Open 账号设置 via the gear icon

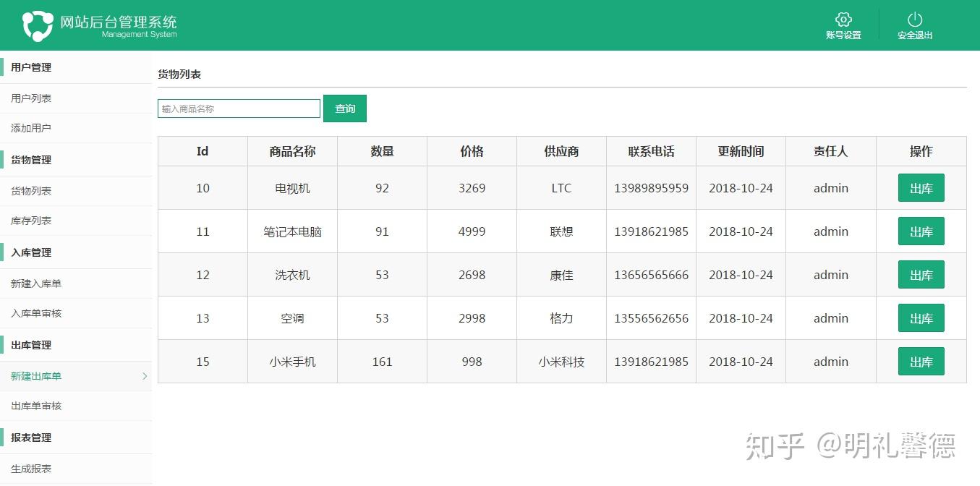[843, 22]
